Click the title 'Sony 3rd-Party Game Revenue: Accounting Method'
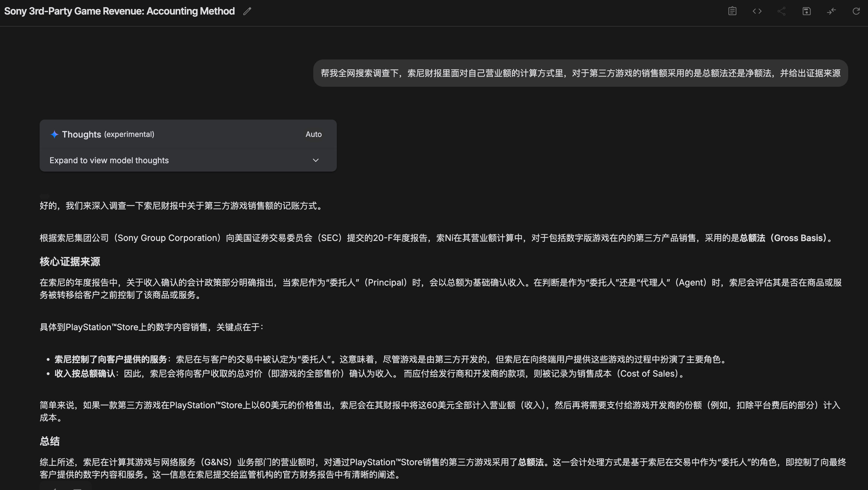The width and height of the screenshot is (868, 490). [x=119, y=11]
